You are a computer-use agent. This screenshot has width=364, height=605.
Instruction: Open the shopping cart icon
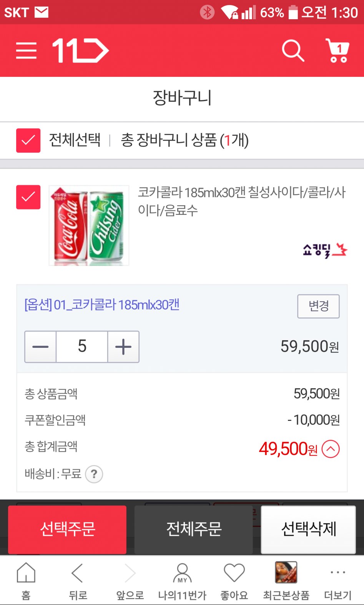(x=337, y=50)
